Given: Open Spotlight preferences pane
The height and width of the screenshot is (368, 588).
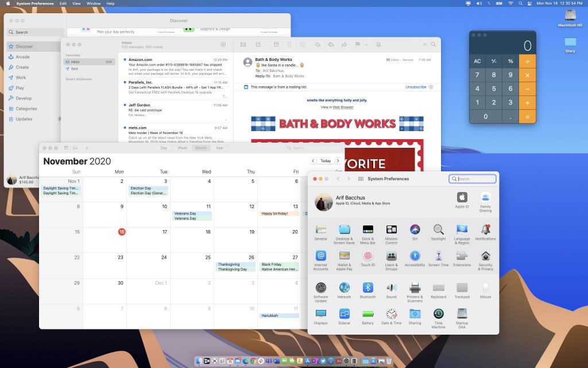Looking at the screenshot, I should [438, 232].
